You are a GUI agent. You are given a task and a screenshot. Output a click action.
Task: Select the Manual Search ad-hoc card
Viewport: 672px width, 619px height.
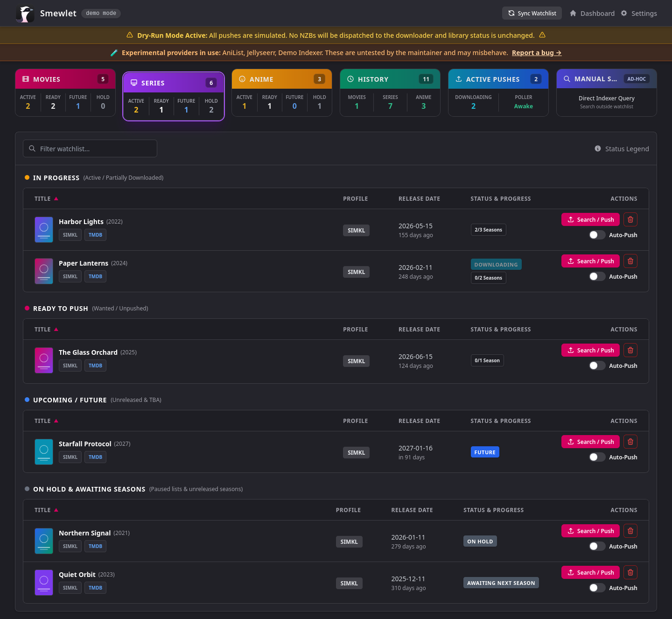[607, 92]
